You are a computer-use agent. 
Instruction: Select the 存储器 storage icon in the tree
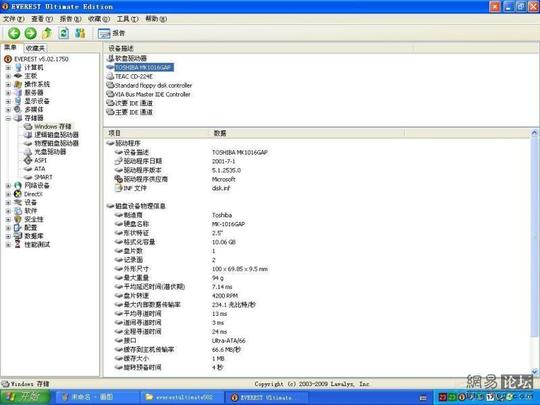point(18,118)
